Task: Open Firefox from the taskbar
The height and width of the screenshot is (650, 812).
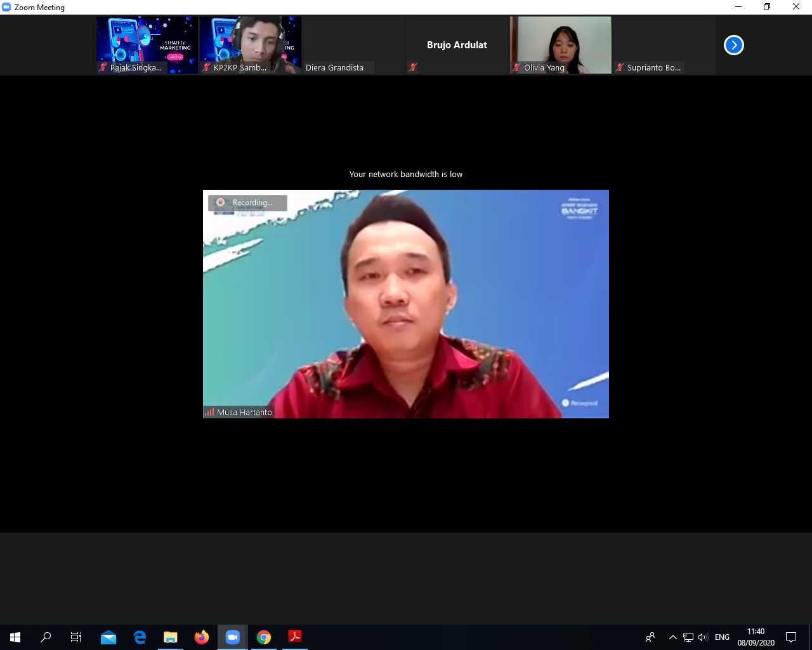Action: [x=202, y=637]
